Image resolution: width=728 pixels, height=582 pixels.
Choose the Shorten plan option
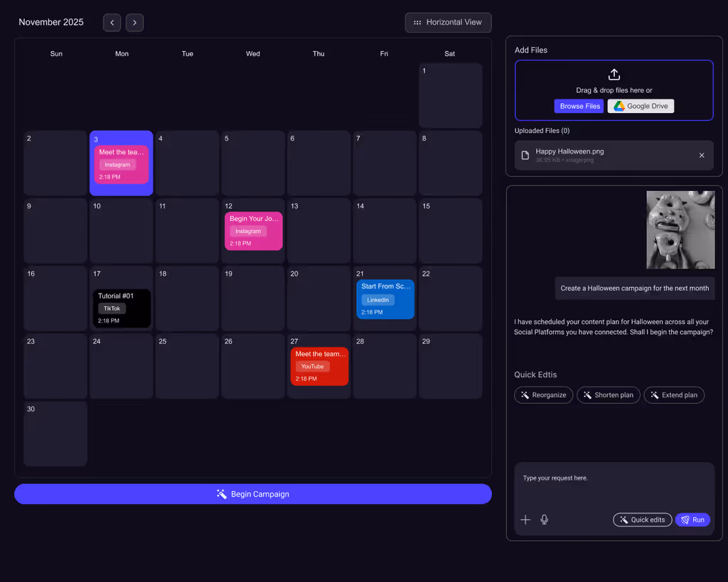pos(609,395)
